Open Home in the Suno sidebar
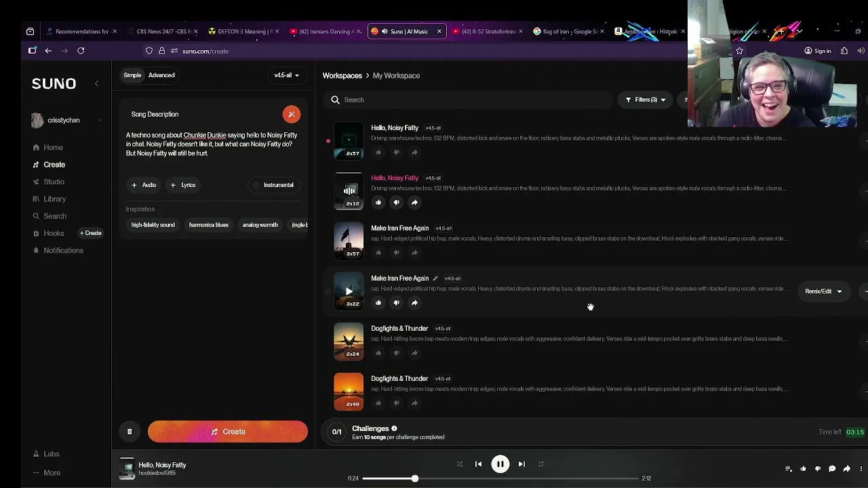The image size is (868, 488). pos(53,148)
